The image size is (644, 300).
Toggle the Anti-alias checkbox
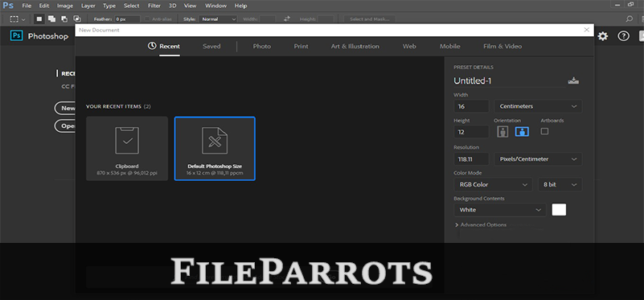pos(147,19)
